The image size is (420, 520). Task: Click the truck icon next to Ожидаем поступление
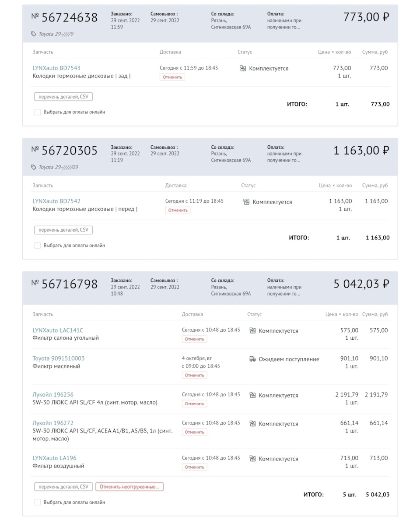(x=252, y=359)
